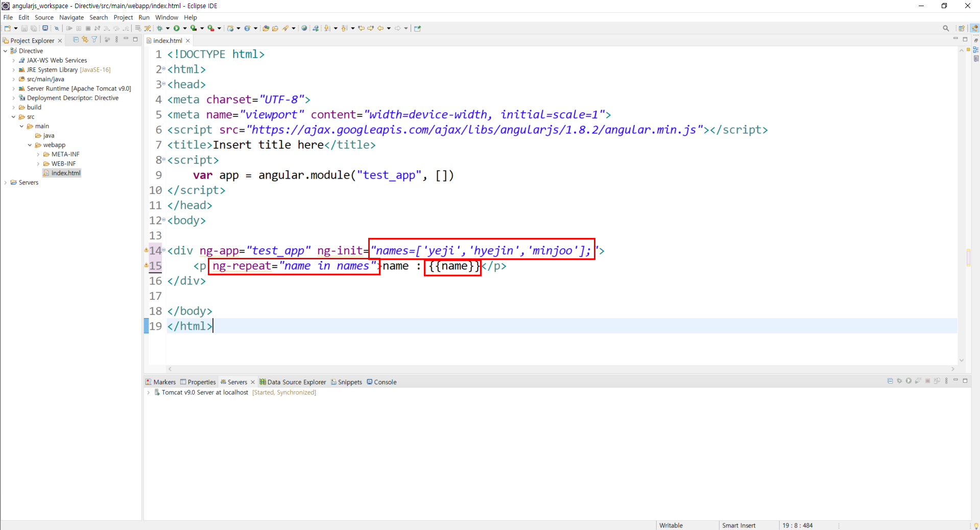The width and height of the screenshot is (980, 530).
Task: Click the Last Edit Location icon
Action: (x=361, y=28)
